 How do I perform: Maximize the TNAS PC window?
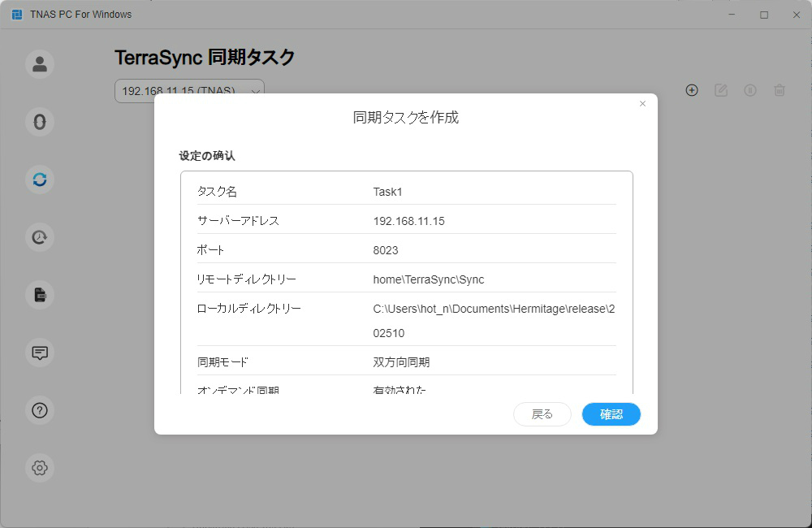pyautogui.click(x=764, y=15)
